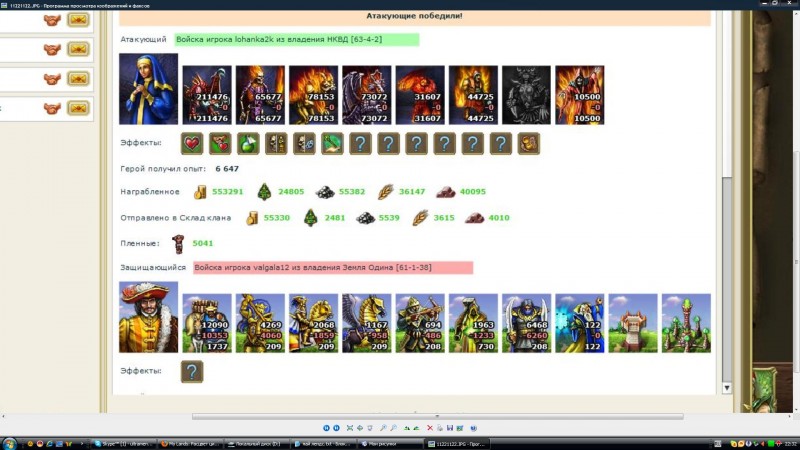The image size is (800, 450).
Task: Open defender valgala12's army link
Action: [x=332, y=268]
